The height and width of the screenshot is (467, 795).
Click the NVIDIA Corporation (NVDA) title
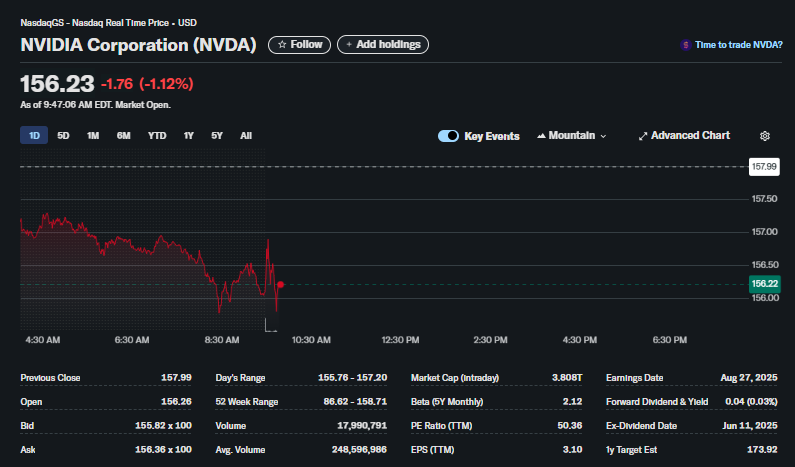tap(138, 45)
